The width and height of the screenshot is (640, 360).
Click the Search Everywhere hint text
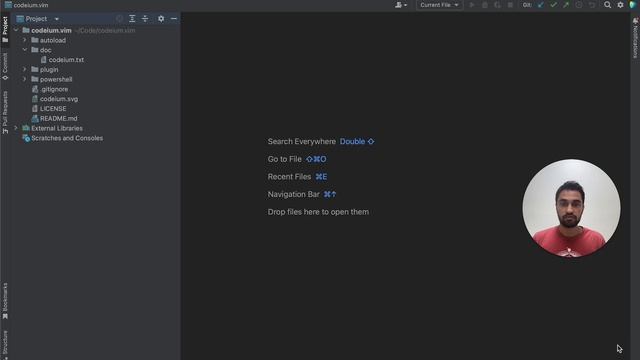pyautogui.click(x=302, y=141)
